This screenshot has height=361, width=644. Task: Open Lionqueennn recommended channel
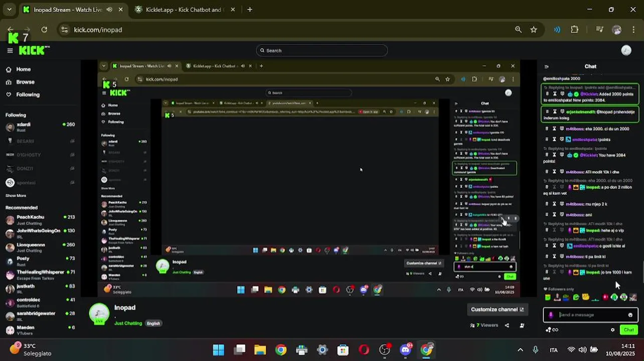coord(40,247)
